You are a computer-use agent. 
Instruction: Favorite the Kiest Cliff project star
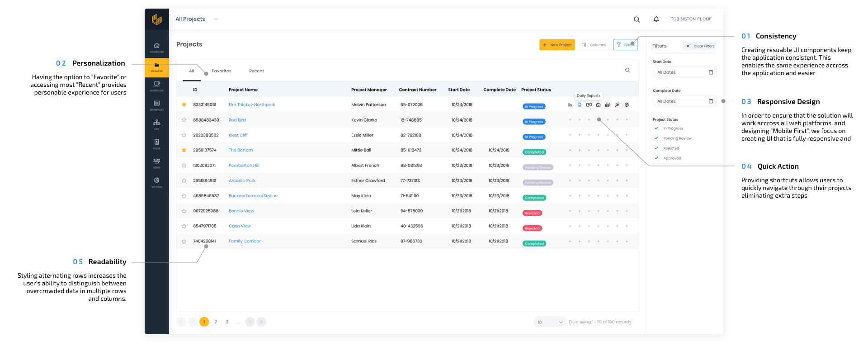click(x=184, y=135)
